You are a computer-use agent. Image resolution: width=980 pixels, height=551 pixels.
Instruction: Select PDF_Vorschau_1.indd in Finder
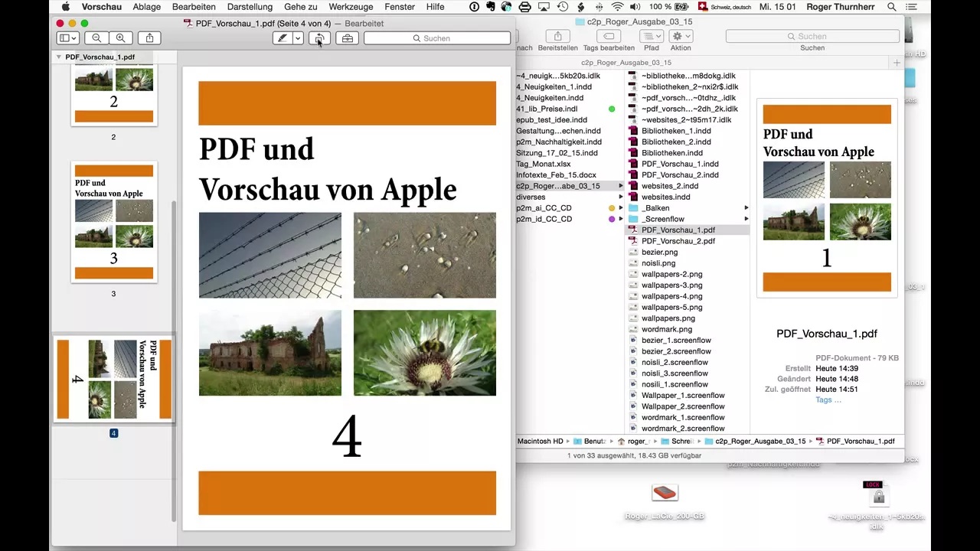[680, 164]
